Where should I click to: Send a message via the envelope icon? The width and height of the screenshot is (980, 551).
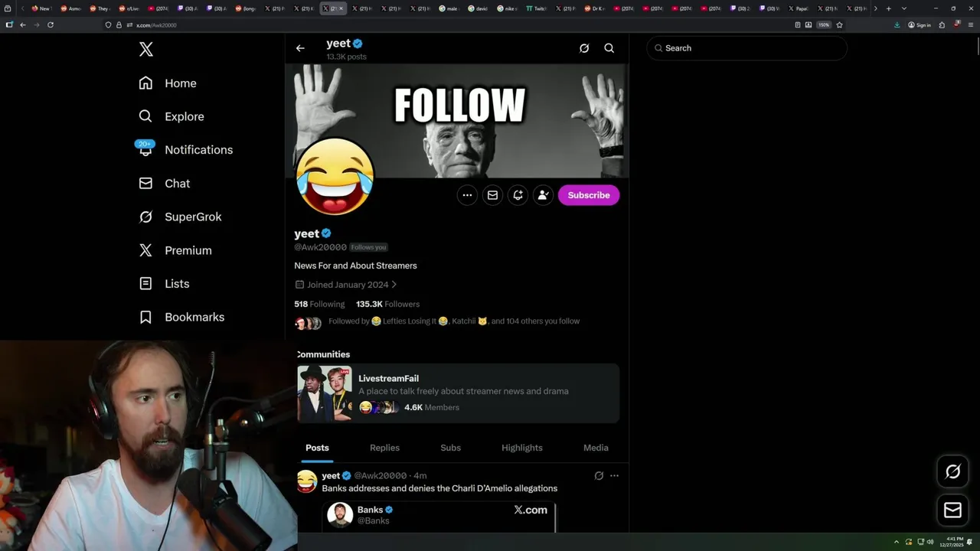coord(492,195)
